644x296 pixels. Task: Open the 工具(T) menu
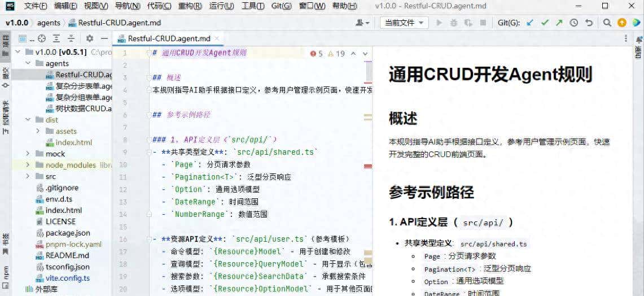[x=253, y=6]
